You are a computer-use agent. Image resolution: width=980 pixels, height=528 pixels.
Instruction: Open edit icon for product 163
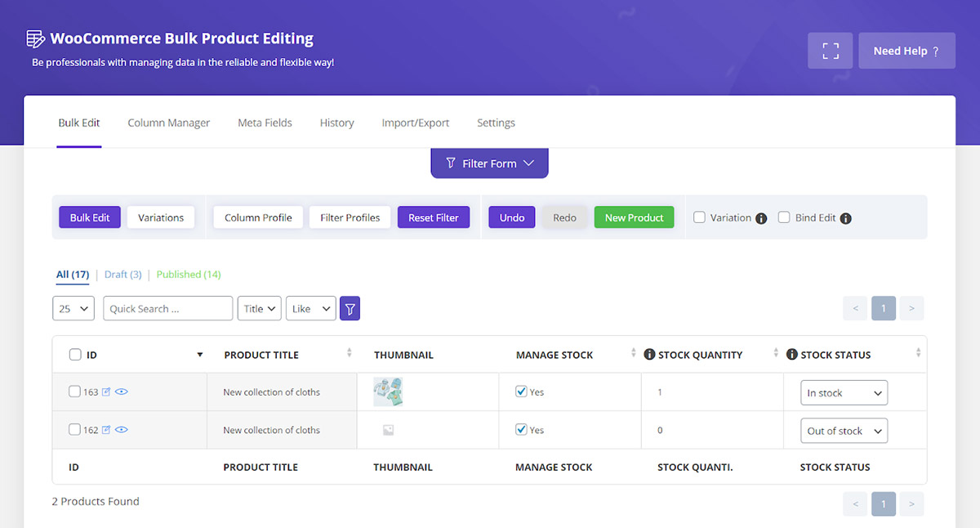tap(106, 392)
